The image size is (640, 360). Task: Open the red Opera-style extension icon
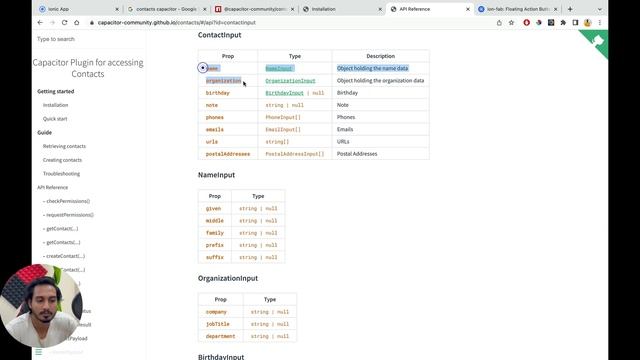(527, 23)
